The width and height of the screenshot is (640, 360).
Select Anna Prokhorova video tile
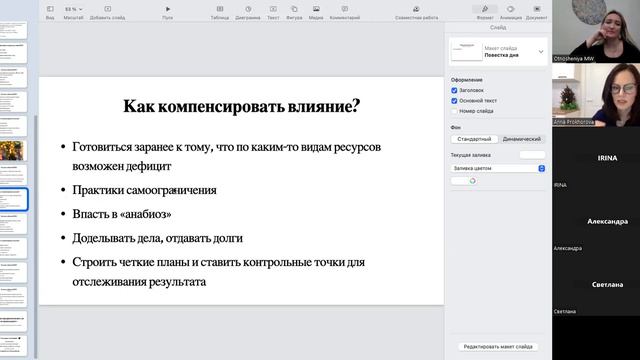(x=596, y=95)
